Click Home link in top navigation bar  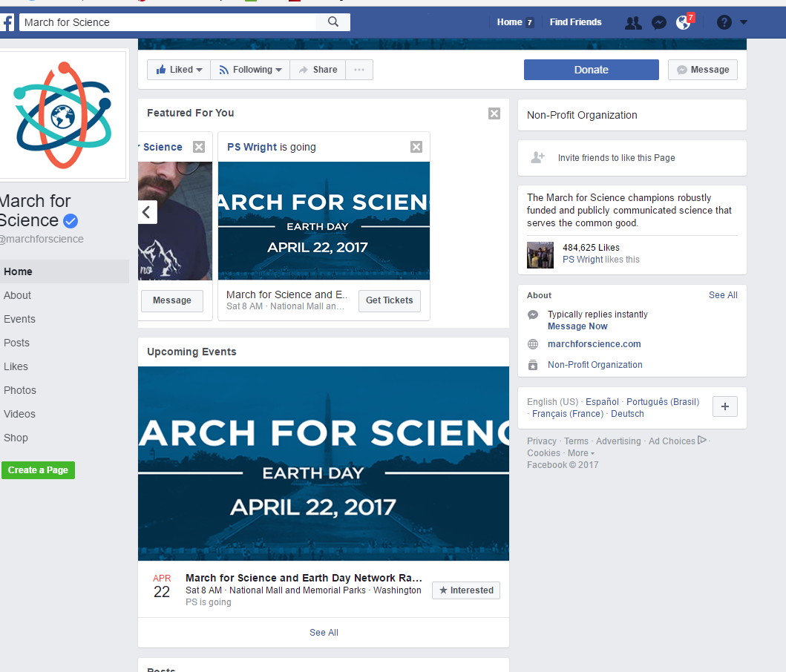[510, 22]
